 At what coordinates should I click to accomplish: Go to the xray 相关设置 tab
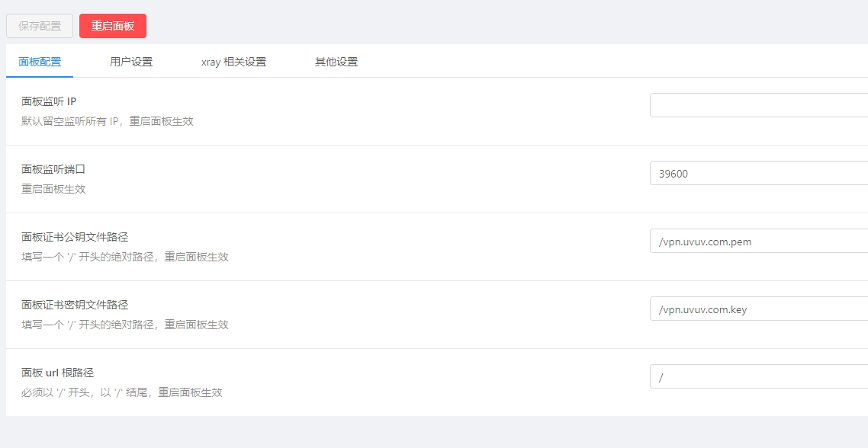pyautogui.click(x=233, y=62)
